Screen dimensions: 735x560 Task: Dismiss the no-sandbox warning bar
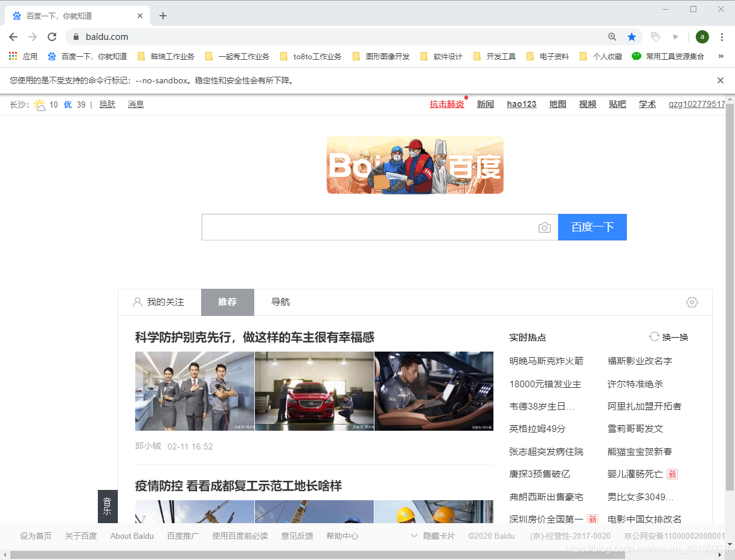[721, 80]
